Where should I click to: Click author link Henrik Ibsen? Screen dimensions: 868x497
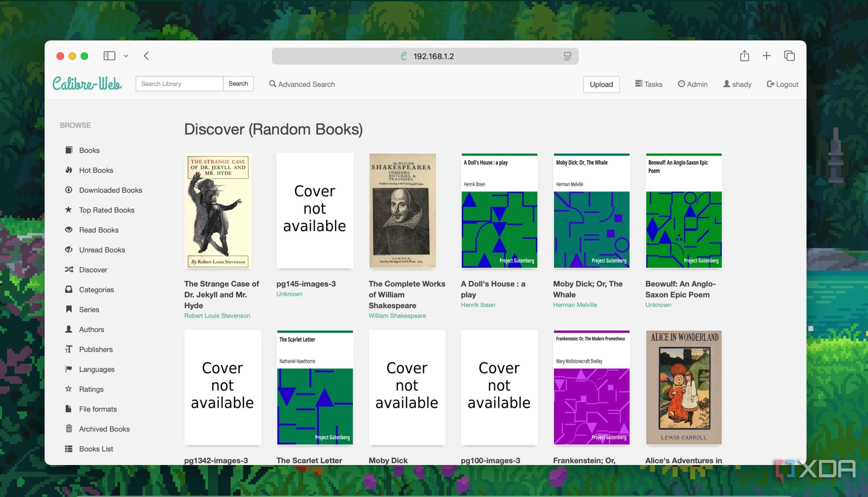[478, 305]
